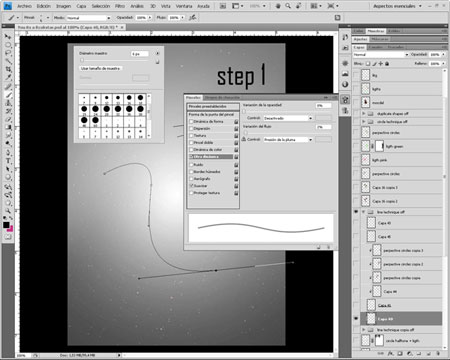This screenshot has width=450, height=360.
Task: Toggle lock beside Dinámica de forma
Action: click(236, 122)
